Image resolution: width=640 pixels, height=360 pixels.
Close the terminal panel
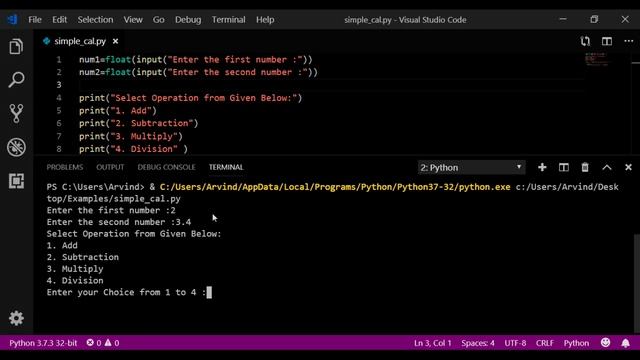[628, 167]
